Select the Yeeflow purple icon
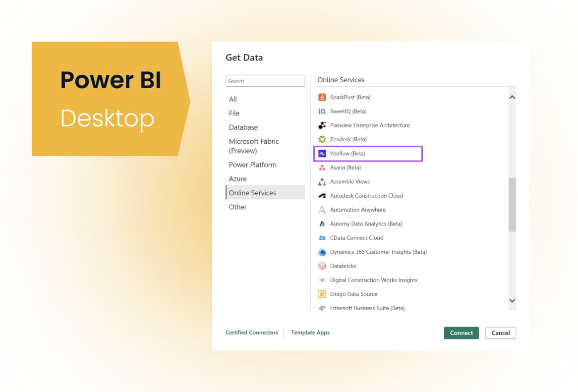 [x=322, y=154]
